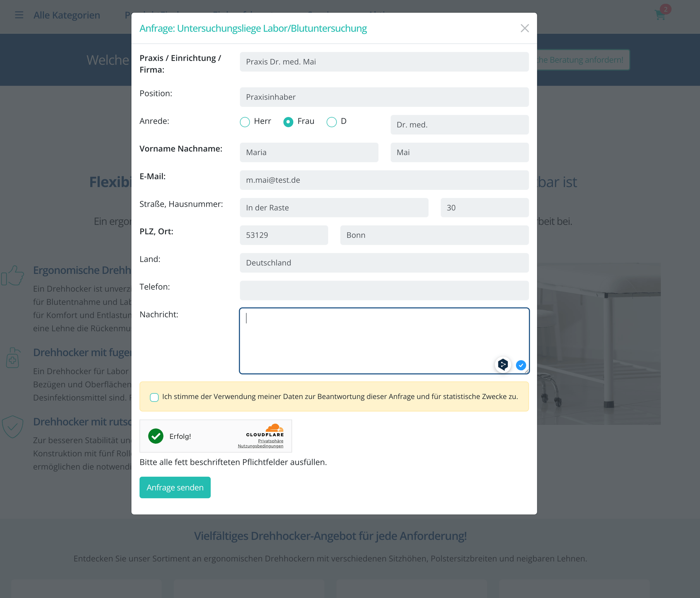
Task: Open Alle Kategorien menu
Action: (67, 15)
